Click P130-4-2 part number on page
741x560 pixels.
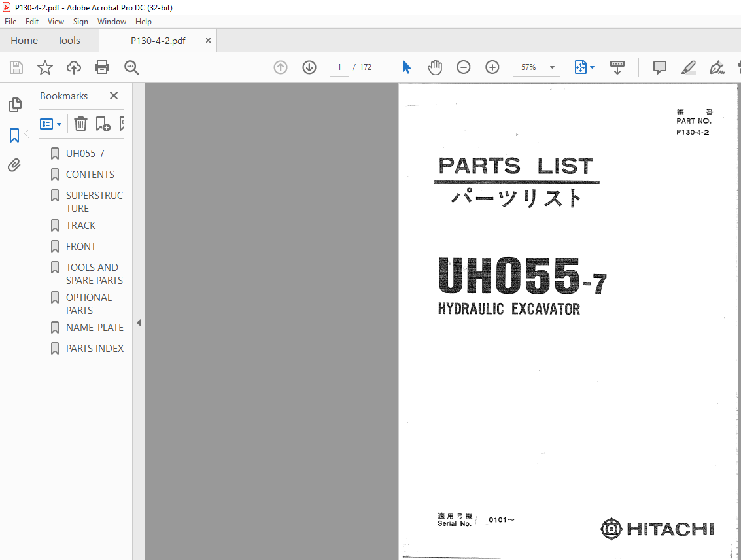pyautogui.click(x=693, y=132)
